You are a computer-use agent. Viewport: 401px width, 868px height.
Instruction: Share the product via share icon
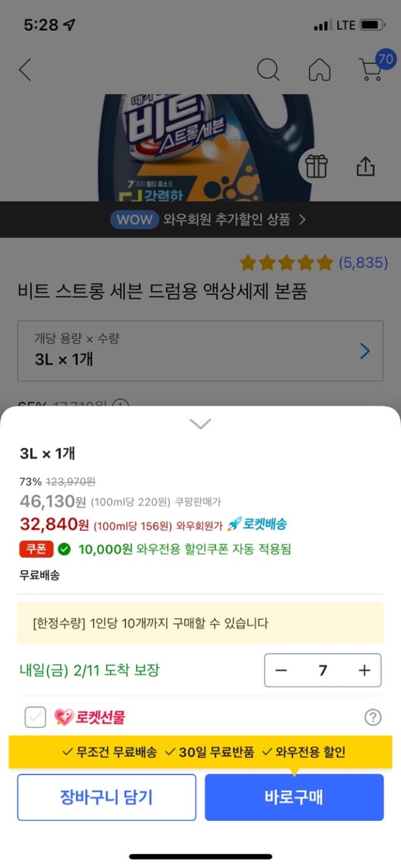[365, 166]
